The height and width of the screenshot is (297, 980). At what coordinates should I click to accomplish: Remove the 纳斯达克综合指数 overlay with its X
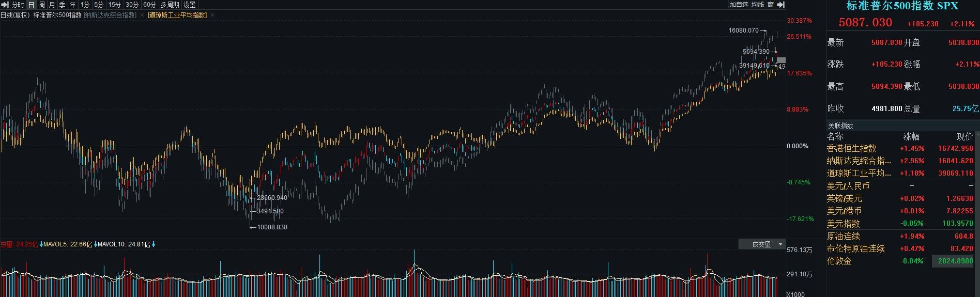point(142,15)
